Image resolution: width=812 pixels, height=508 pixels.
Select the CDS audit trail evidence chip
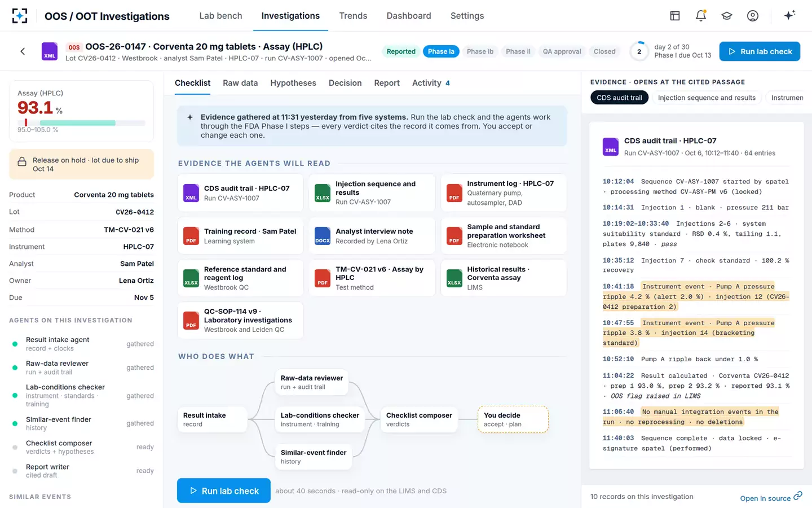619,98
